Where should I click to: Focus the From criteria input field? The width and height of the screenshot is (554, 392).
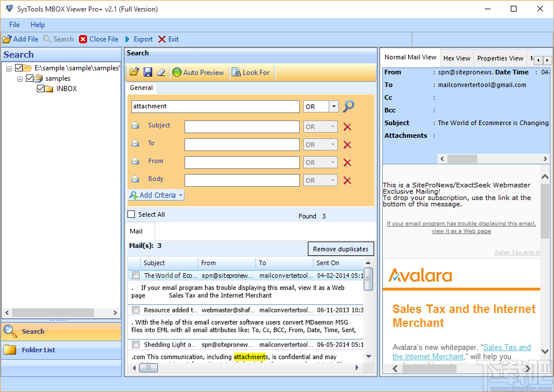coord(242,163)
